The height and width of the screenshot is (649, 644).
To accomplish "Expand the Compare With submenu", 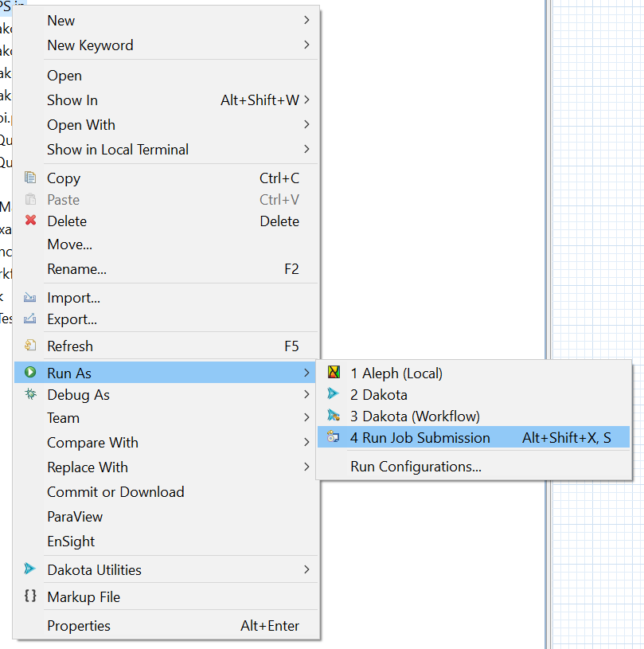I will coord(306,442).
